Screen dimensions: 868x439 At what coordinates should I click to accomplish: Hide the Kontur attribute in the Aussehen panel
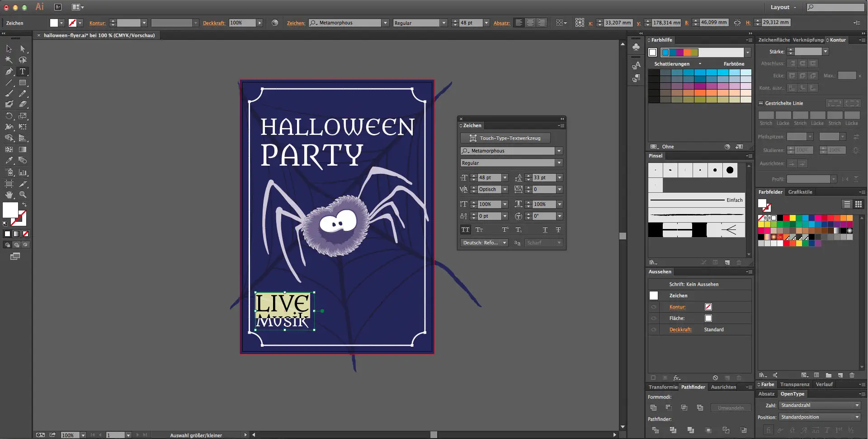click(654, 307)
